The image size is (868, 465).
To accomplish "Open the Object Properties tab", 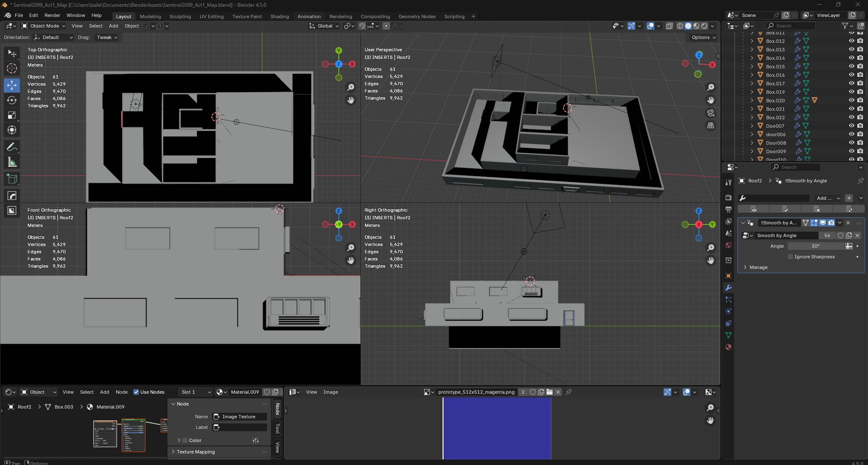I will (x=728, y=276).
